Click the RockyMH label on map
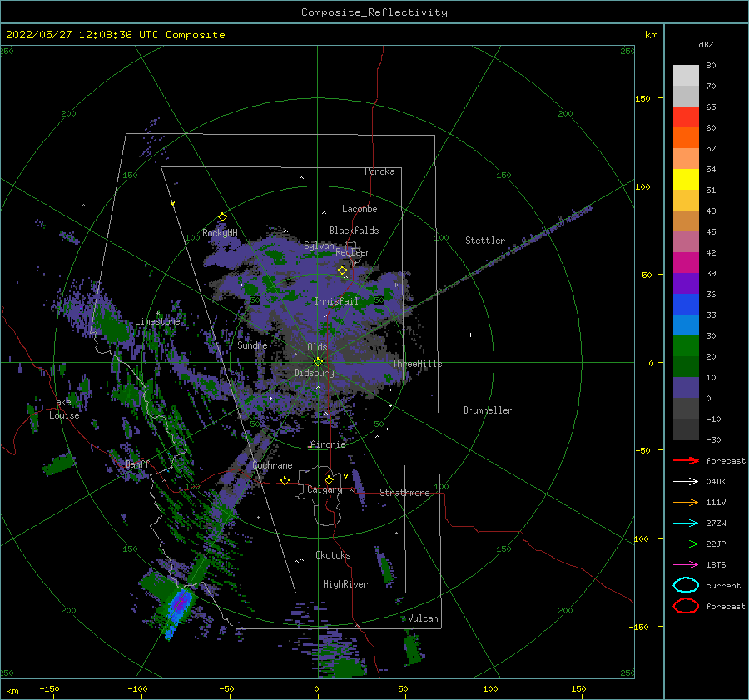The width and height of the screenshot is (749, 700). point(220,233)
